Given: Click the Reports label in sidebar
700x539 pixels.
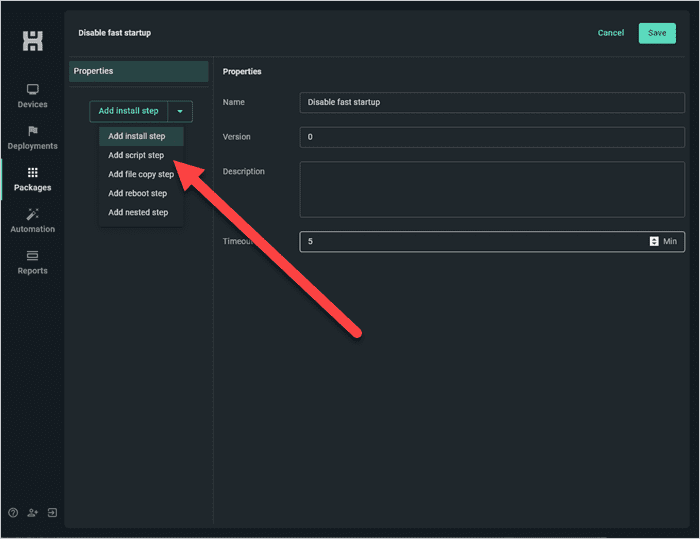Looking at the screenshot, I should click(x=33, y=271).
